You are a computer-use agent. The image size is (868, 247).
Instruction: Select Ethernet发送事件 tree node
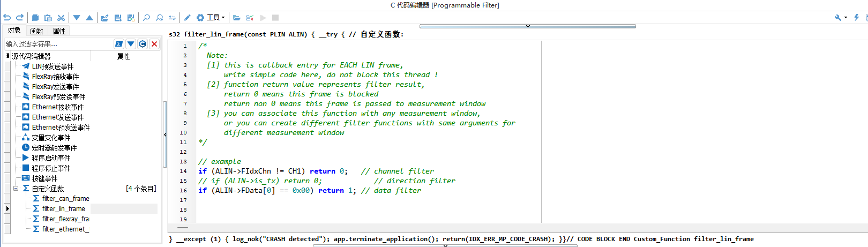click(x=57, y=117)
